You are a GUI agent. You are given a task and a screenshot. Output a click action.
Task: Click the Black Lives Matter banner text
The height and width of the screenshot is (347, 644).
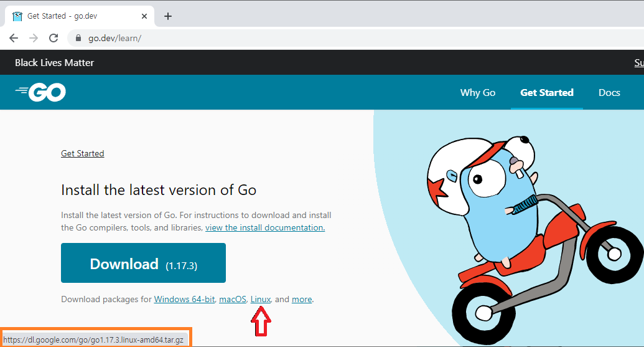[55, 63]
